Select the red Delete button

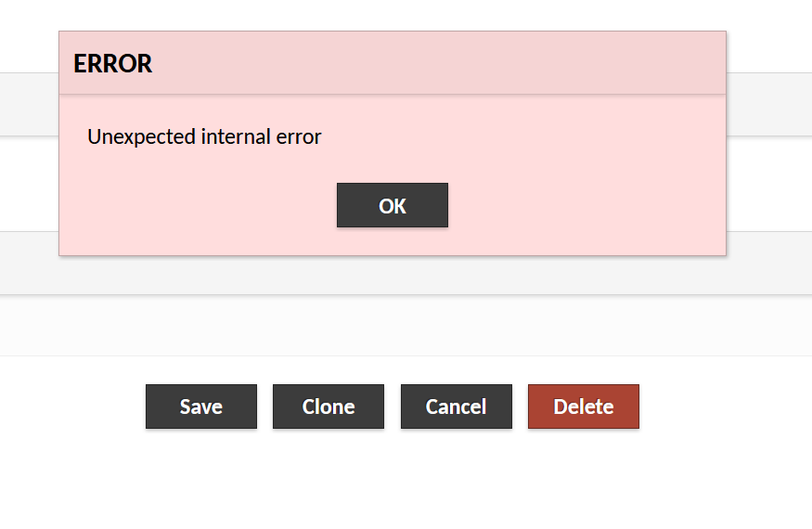tap(584, 406)
